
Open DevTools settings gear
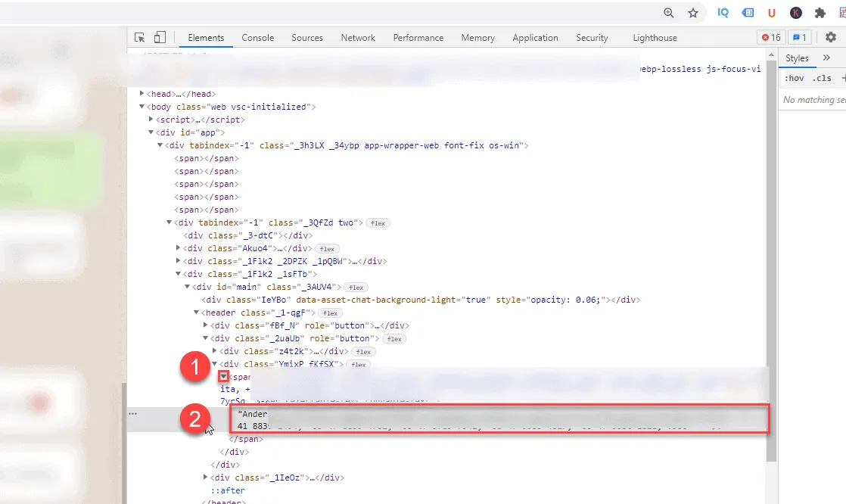pyautogui.click(x=831, y=37)
